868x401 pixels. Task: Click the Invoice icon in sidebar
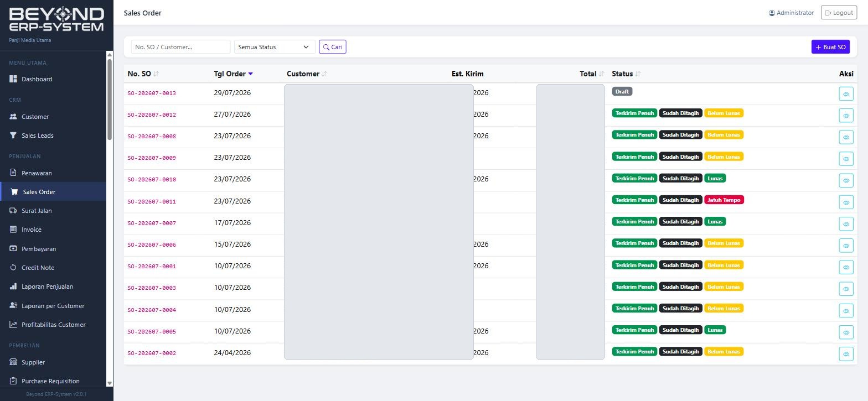(x=13, y=230)
